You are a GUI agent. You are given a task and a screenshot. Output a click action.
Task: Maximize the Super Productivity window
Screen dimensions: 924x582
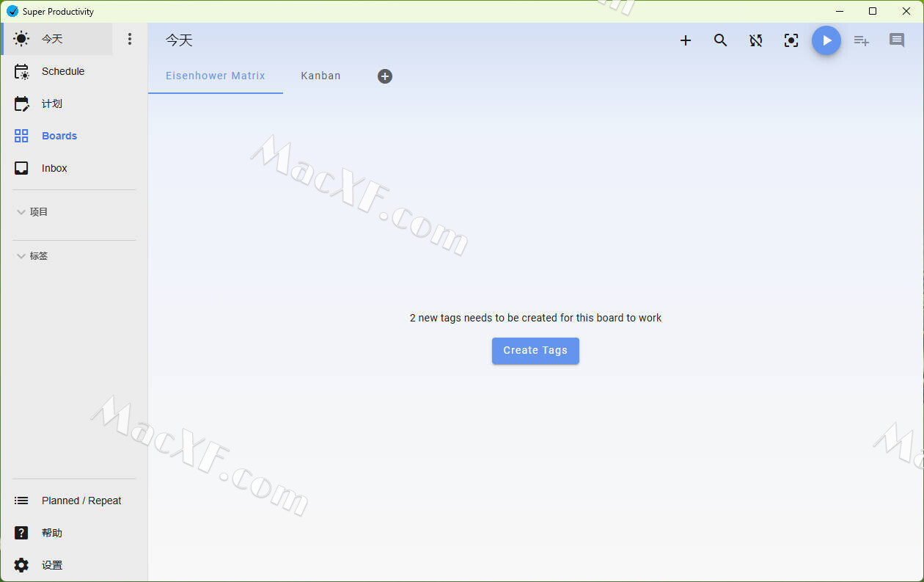[x=873, y=11]
